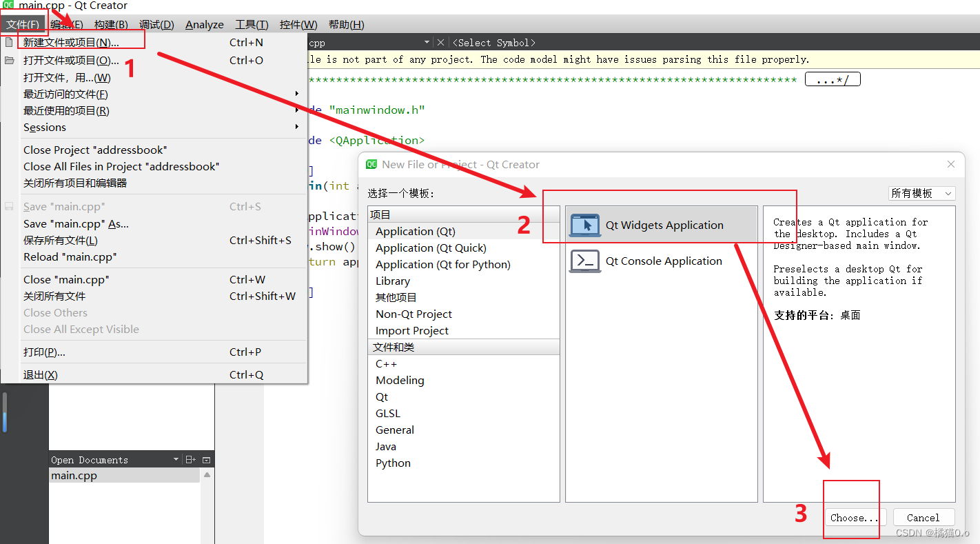980x544 pixels.
Task: Open the 所有模板 template filter dropdown
Action: point(921,194)
